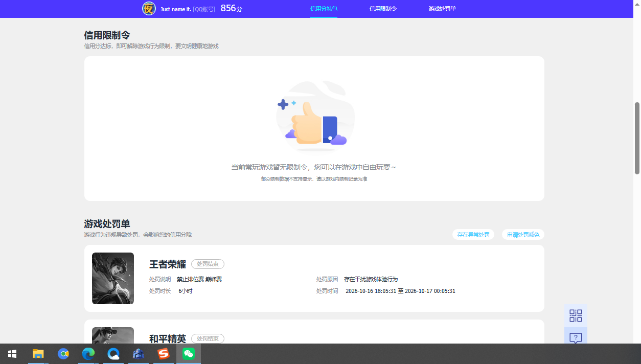Click 处罚结束 tag beside 和平精英

tap(208, 338)
